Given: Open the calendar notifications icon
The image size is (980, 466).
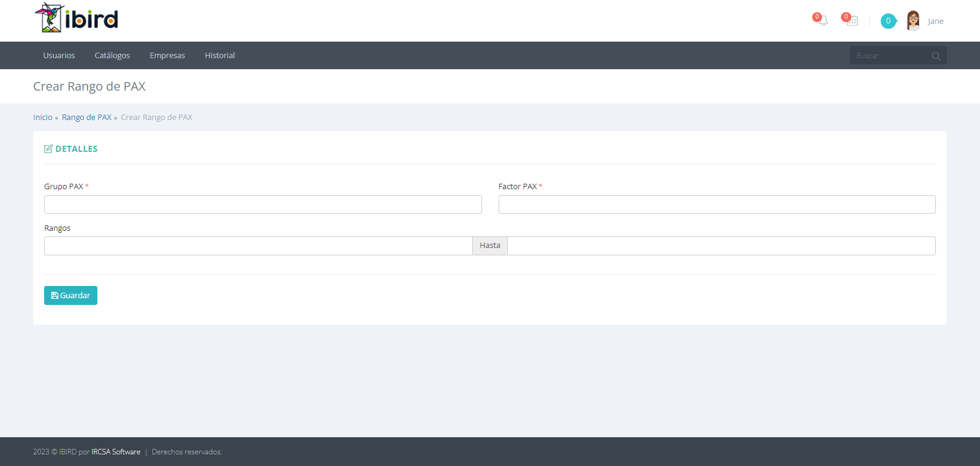Looking at the screenshot, I should click(852, 21).
